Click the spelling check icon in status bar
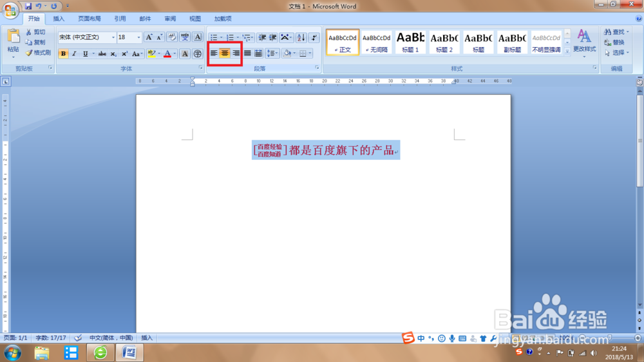This screenshot has height=362, width=644. 78,338
